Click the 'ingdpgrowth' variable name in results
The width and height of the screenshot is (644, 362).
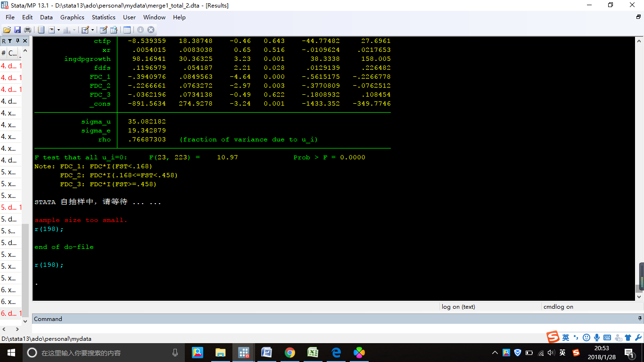tap(88, 59)
